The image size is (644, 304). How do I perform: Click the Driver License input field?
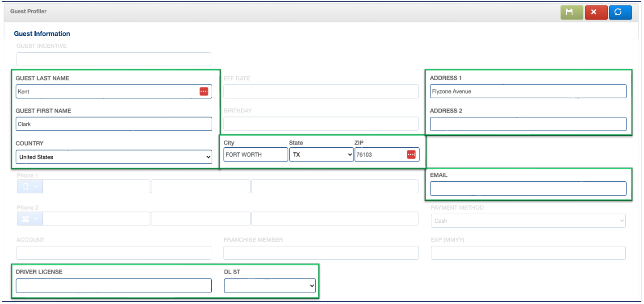pyautogui.click(x=114, y=286)
